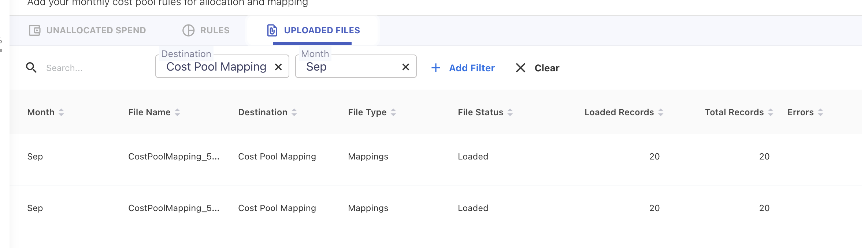Open the first CostPoolMapping file row

(174, 157)
